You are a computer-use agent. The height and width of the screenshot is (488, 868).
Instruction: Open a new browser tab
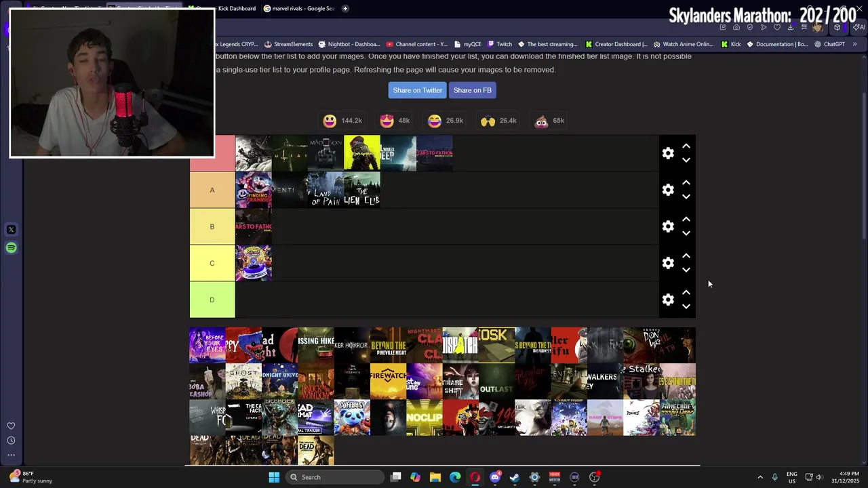point(345,8)
